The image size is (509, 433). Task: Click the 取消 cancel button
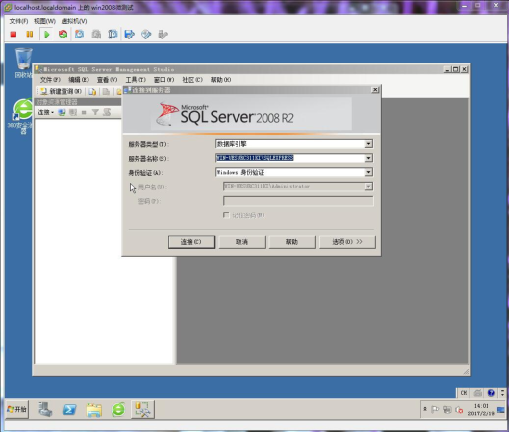[242, 242]
